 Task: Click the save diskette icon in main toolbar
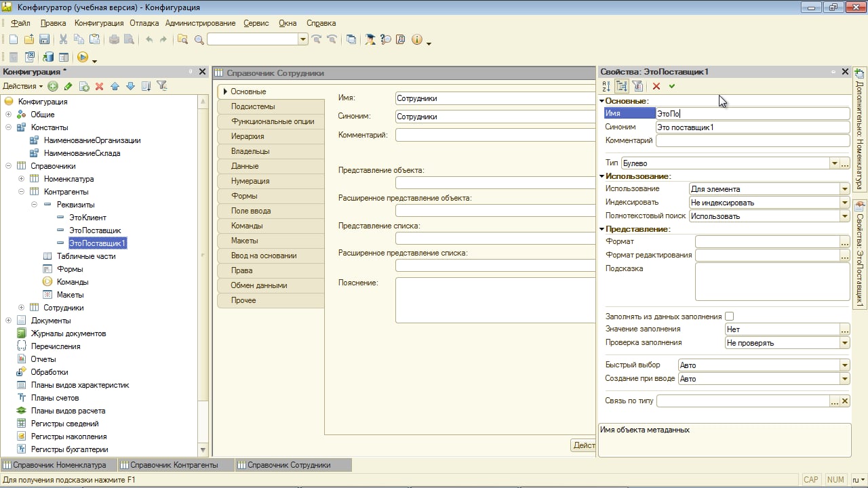(x=45, y=39)
